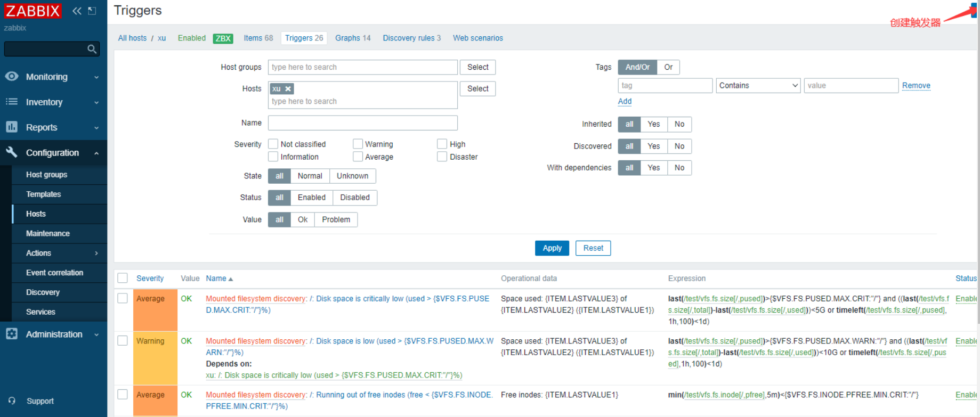Switch to the Items 68 tab
The image size is (980, 417).
click(258, 38)
